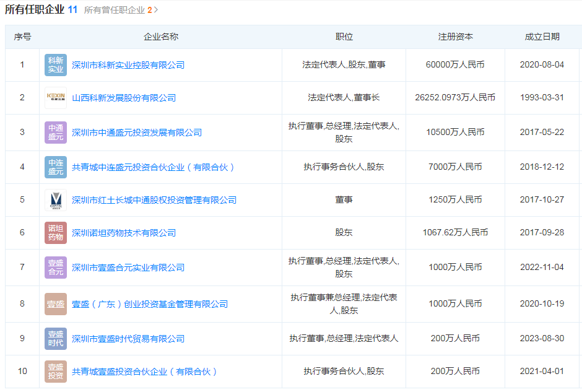
Task: Select the date 2023-08-30
Action: coord(542,338)
